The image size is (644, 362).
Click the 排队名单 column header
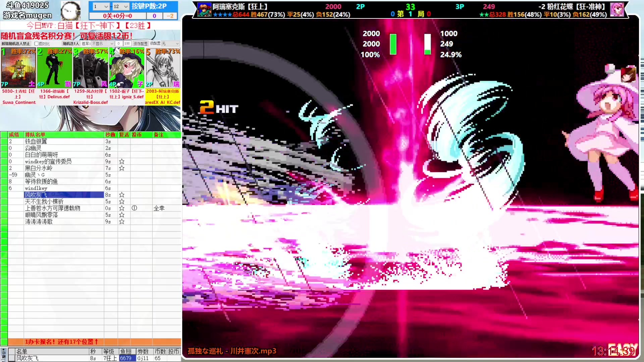point(64,135)
